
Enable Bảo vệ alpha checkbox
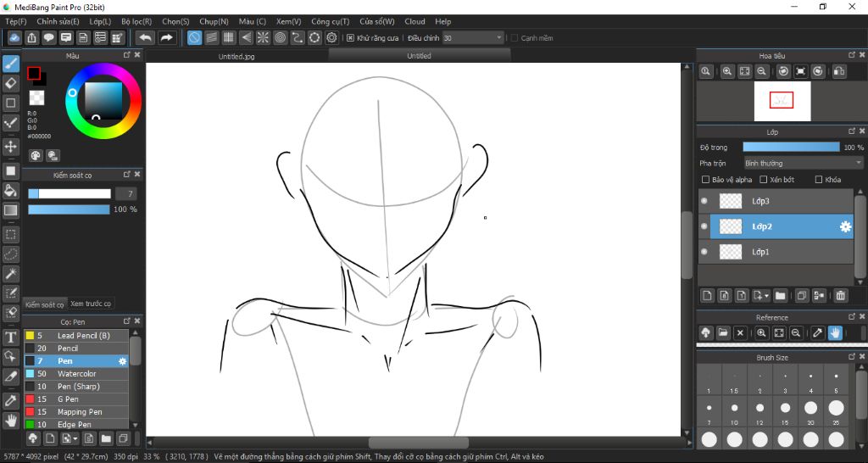point(705,180)
